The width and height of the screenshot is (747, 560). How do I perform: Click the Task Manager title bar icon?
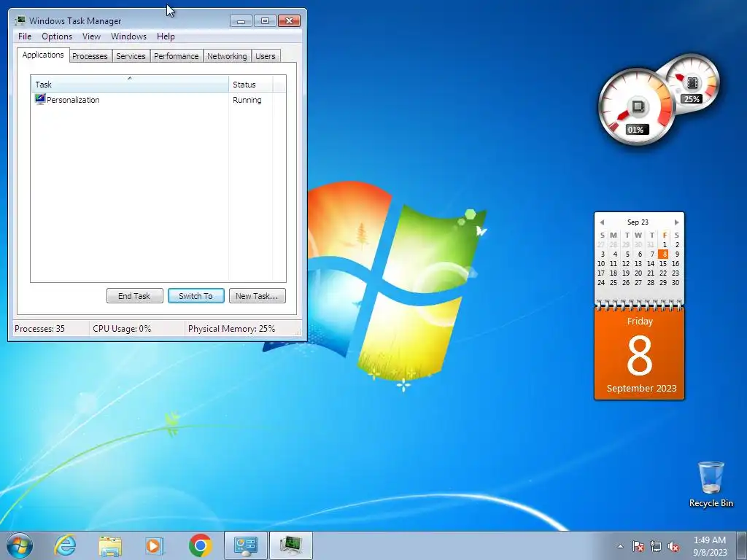20,20
